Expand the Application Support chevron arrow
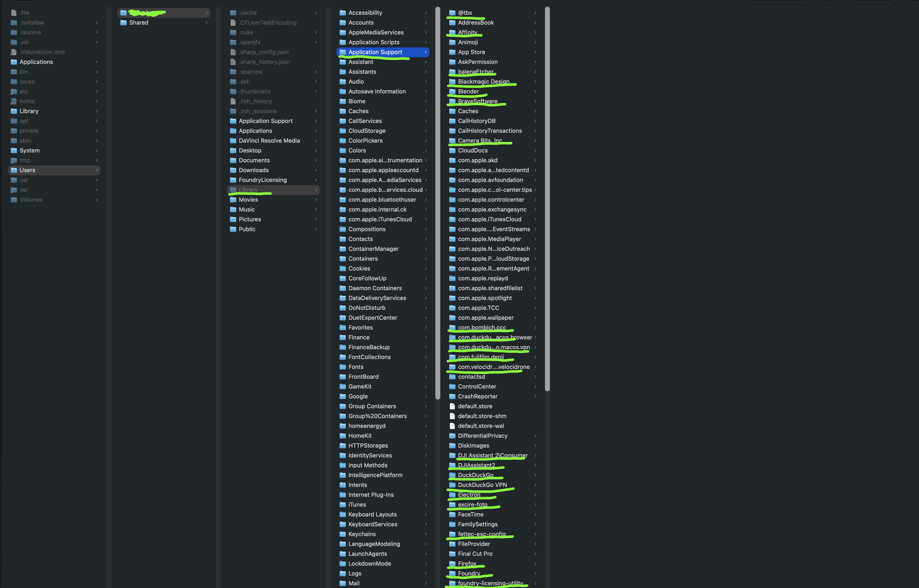Screen dimensions: 919x588 click(425, 52)
